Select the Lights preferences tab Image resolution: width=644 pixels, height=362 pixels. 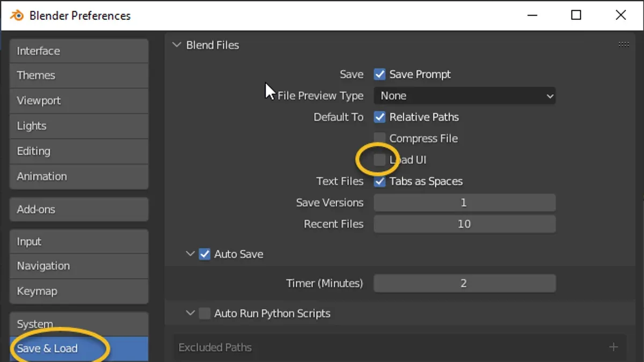(x=79, y=126)
